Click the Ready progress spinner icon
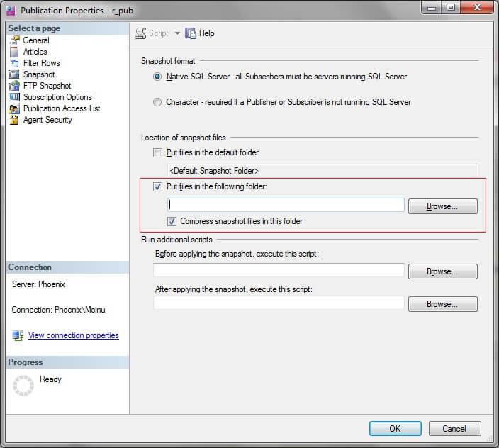Image resolution: width=499 pixels, height=448 pixels. [x=23, y=386]
